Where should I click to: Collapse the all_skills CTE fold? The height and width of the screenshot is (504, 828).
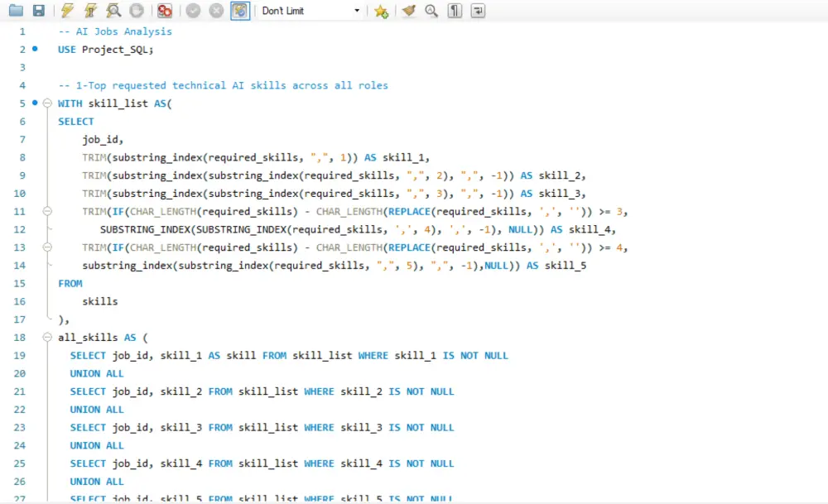click(48, 337)
